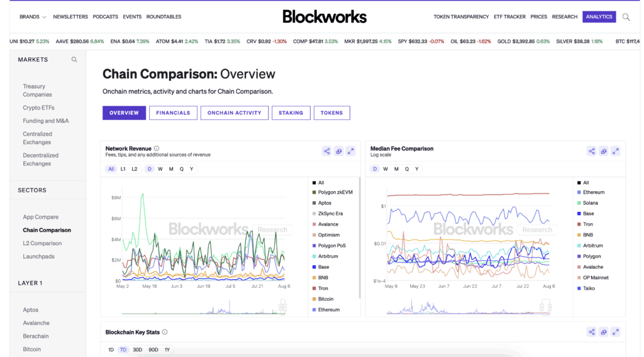The image size is (644, 357).
Task: Select 90D range in Blockchain Key Stats
Action: pos(153,349)
